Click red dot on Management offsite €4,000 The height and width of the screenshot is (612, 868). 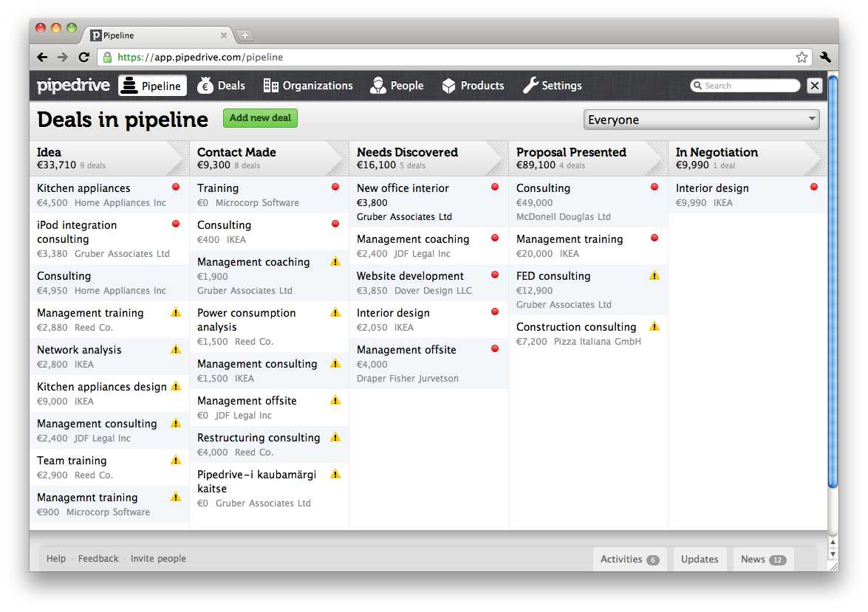pyautogui.click(x=495, y=348)
